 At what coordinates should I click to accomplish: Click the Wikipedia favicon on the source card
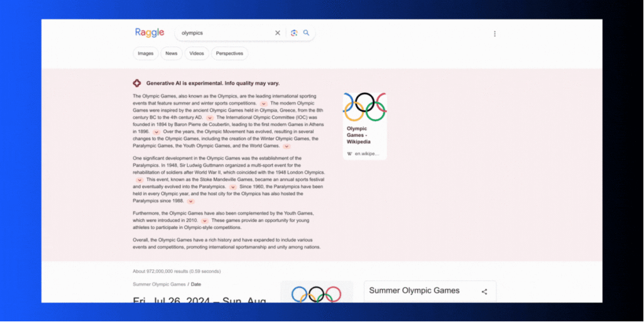tap(350, 153)
